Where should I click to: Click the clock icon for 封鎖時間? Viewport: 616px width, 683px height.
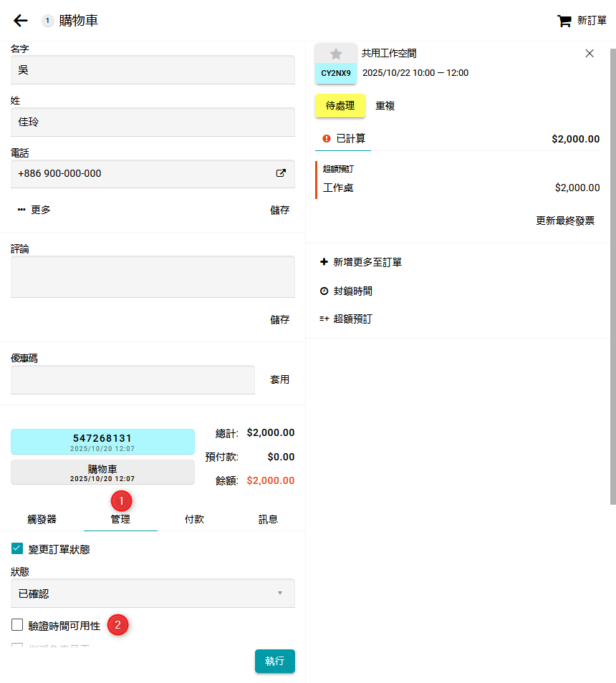(x=324, y=291)
